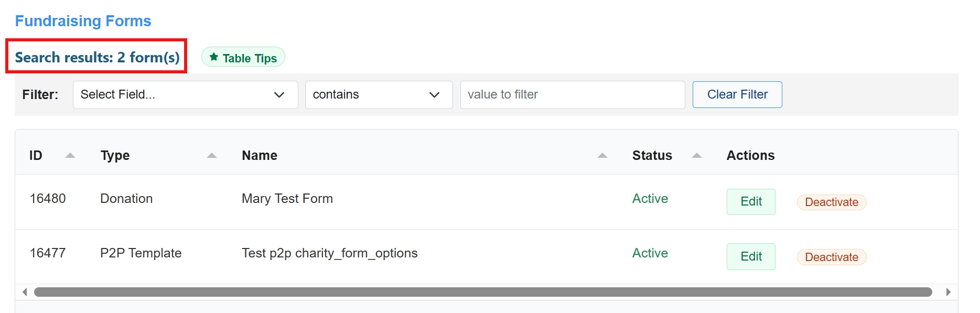Sort table by Type column arrow
Viewport: 980px width, 313px height.
click(x=212, y=156)
